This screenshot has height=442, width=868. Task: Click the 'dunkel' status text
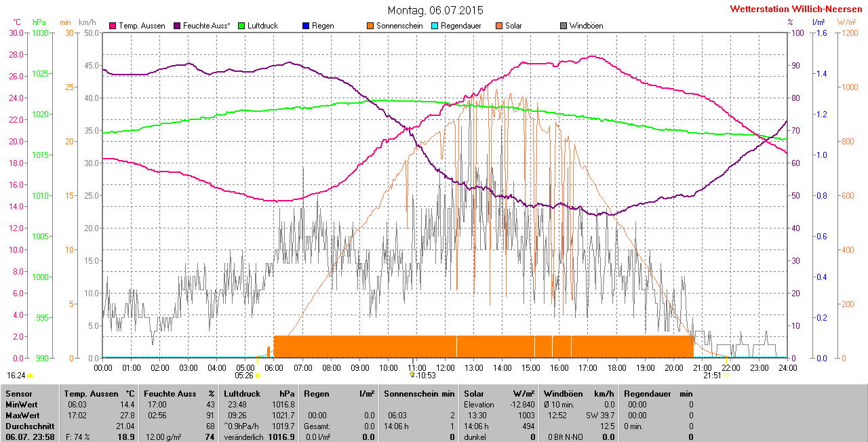tap(475, 437)
